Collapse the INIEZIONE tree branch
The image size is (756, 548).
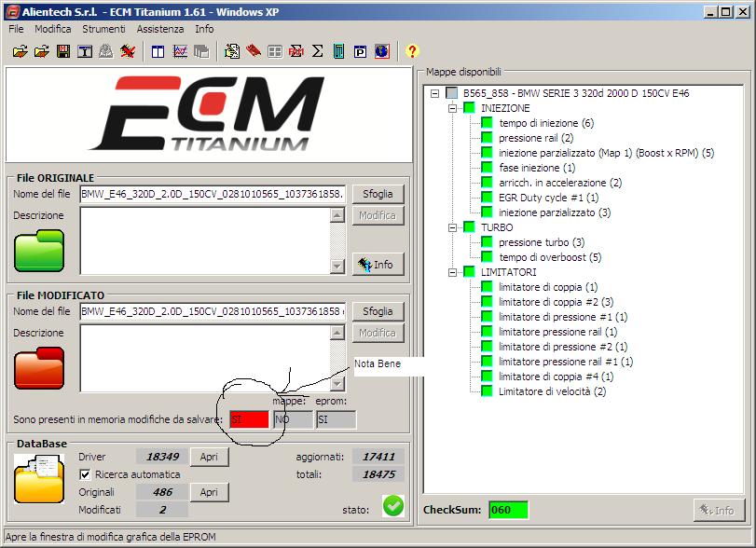click(452, 108)
